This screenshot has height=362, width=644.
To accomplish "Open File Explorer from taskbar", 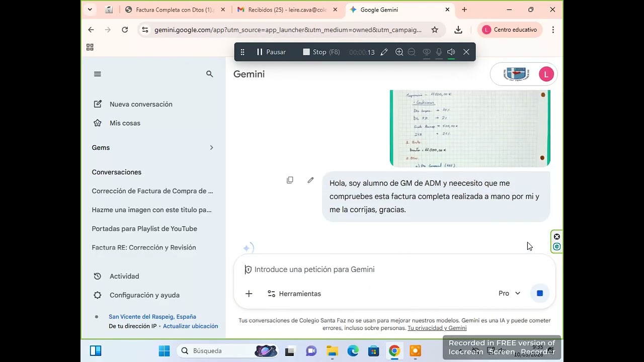I will tap(332, 351).
